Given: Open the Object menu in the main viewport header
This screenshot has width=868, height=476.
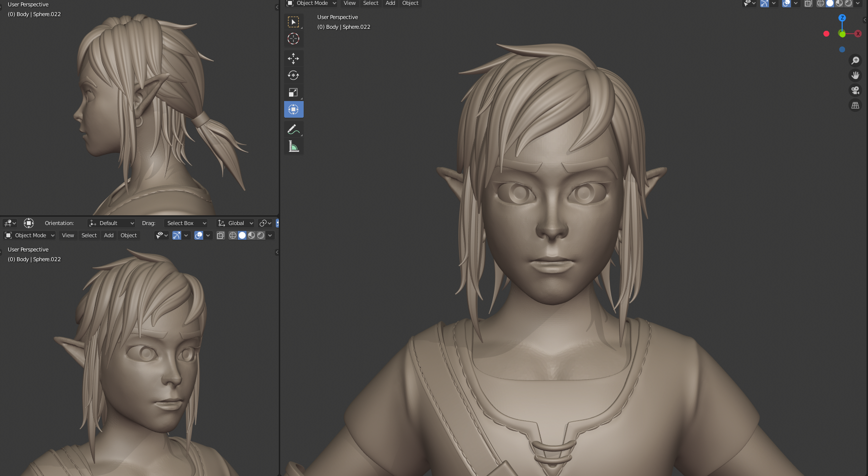Looking at the screenshot, I should click(411, 3).
